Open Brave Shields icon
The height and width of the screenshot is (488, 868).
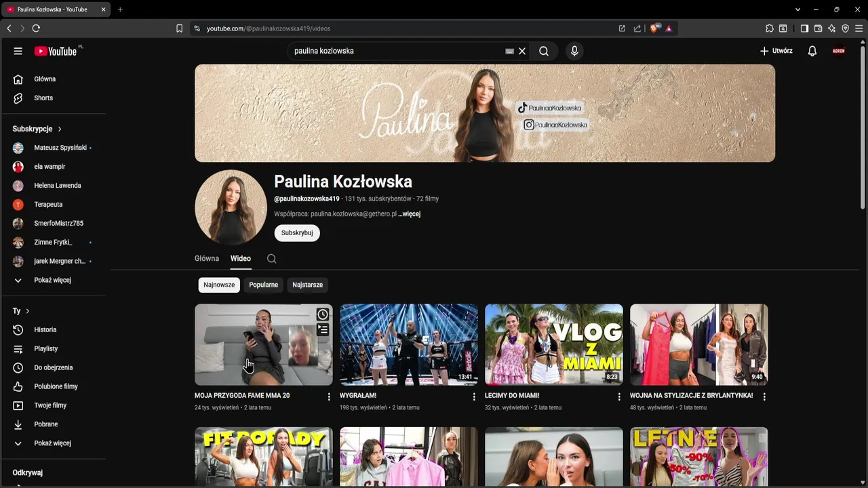(654, 28)
